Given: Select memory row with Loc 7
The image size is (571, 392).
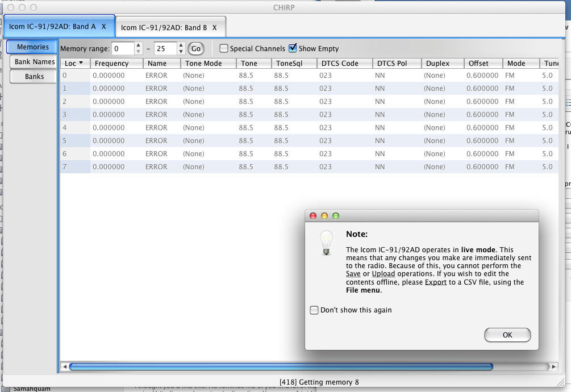Looking at the screenshot, I should click(x=309, y=167).
